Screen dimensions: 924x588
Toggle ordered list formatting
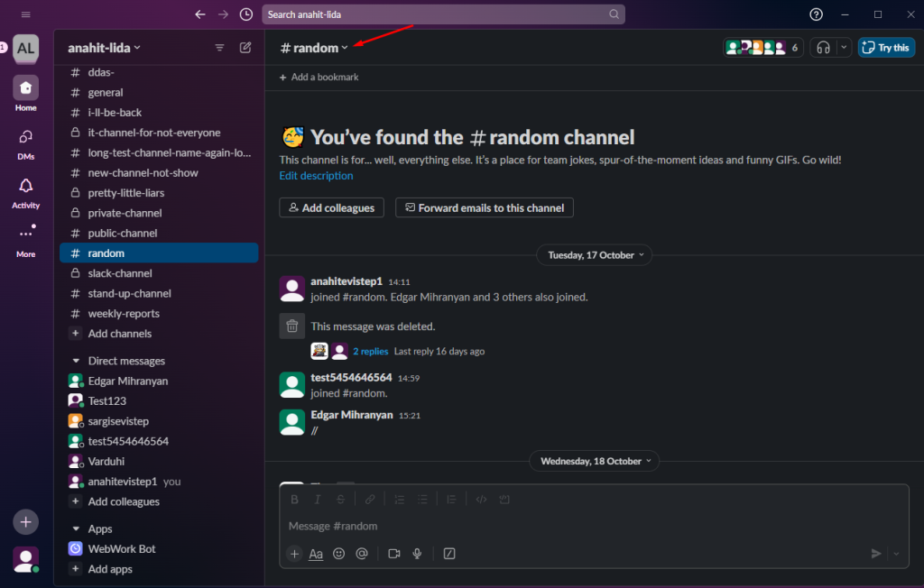399,500
